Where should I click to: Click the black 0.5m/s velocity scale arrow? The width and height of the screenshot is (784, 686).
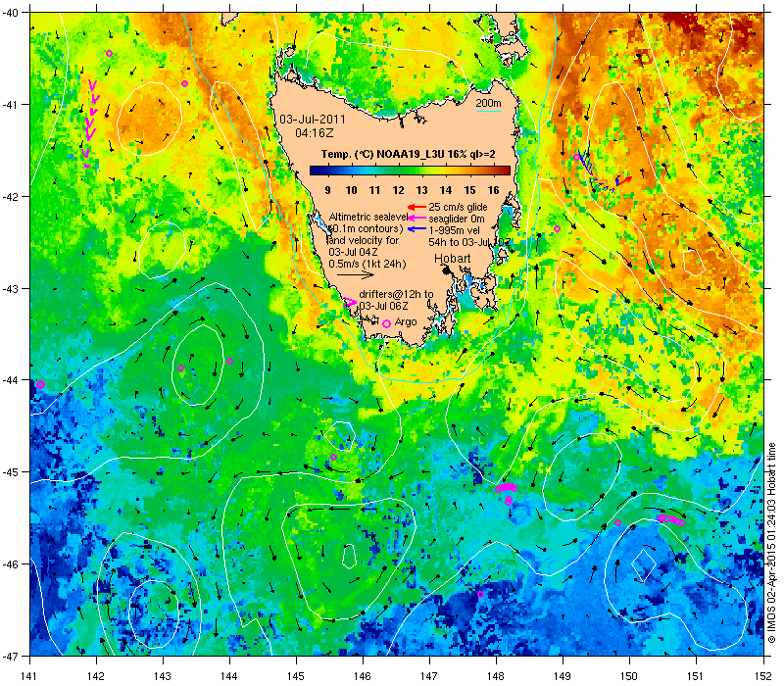pyautogui.click(x=356, y=274)
